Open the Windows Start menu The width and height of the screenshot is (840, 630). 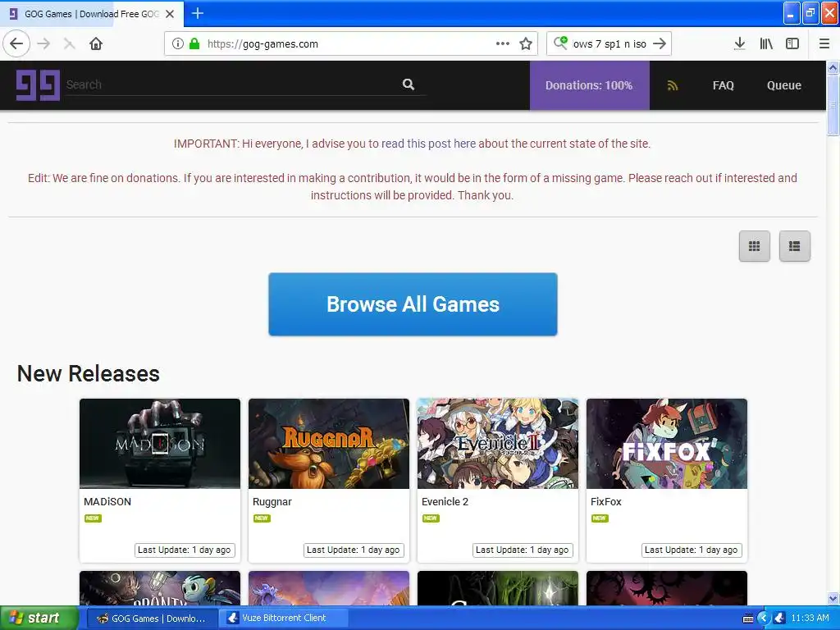coord(39,618)
